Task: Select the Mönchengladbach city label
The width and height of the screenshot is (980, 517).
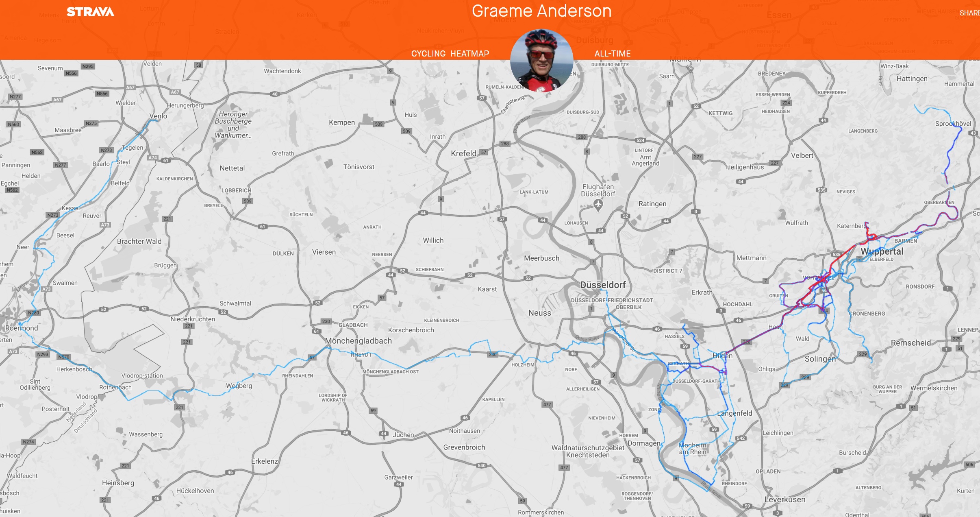Action: pyautogui.click(x=359, y=341)
